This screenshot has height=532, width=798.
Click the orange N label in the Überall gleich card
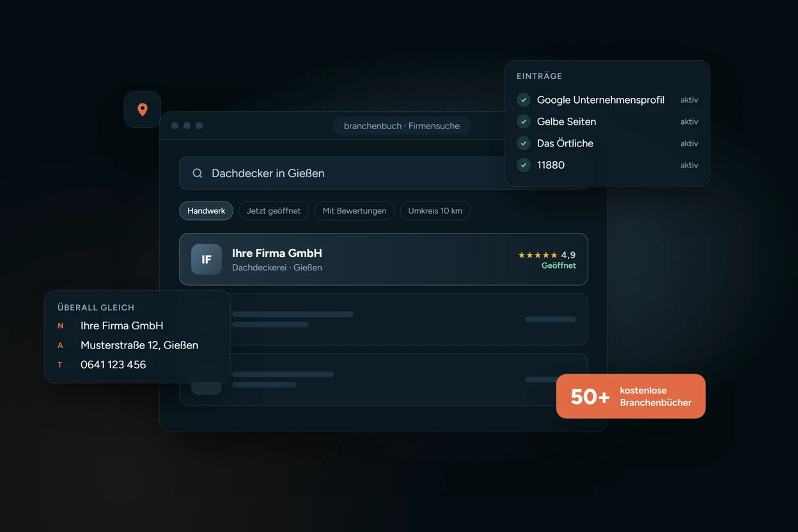tap(61, 326)
